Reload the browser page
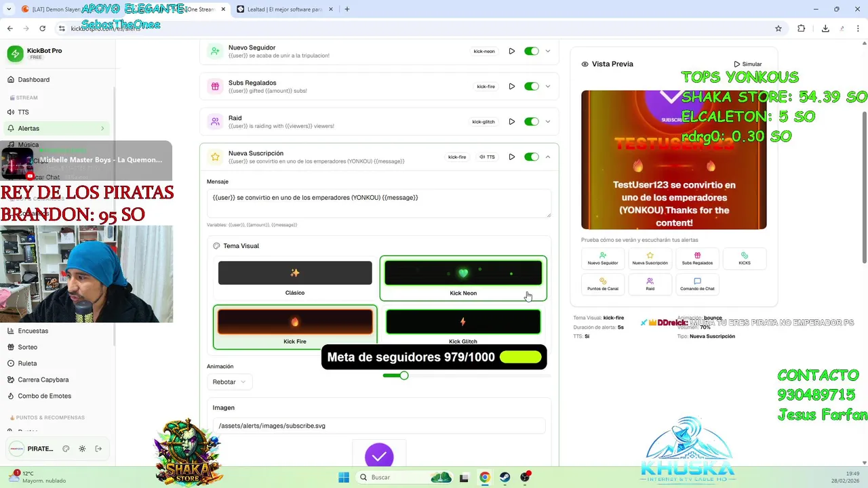This screenshot has height=488, width=868. (x=42, y=28)
